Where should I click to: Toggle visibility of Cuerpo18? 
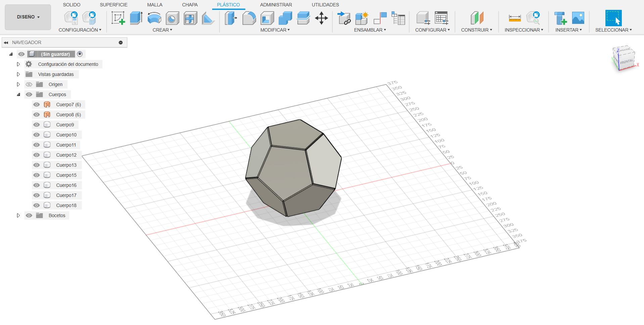point(37,205)
